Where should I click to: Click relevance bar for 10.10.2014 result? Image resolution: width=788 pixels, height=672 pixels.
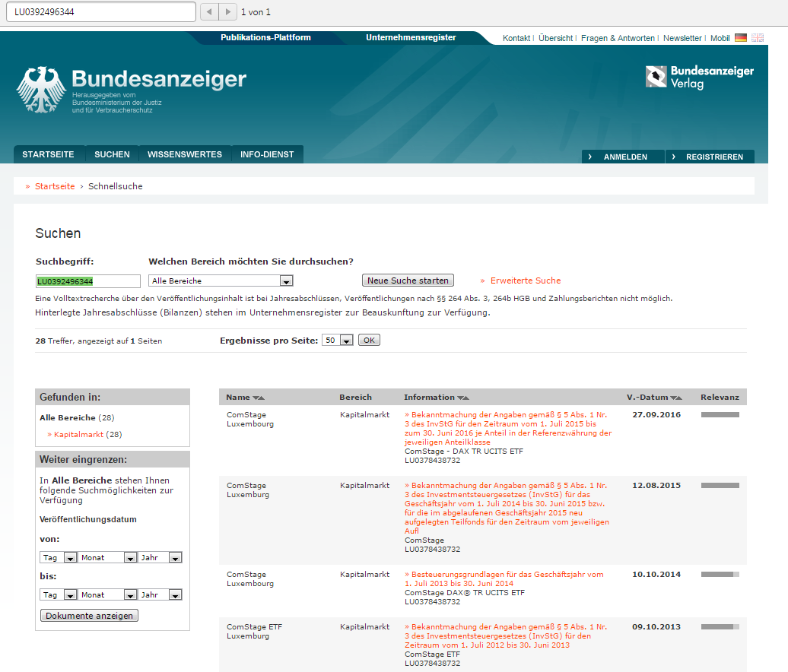tap(720, 575)
